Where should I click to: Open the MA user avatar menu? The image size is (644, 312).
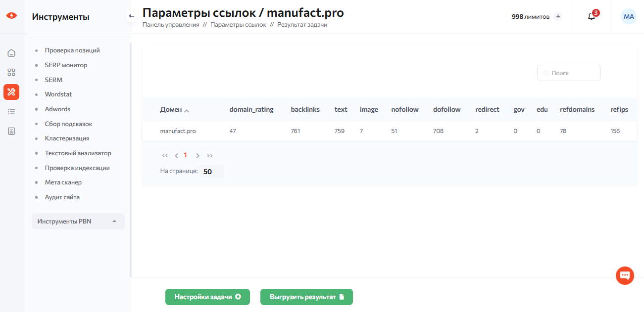click(629, 16)
